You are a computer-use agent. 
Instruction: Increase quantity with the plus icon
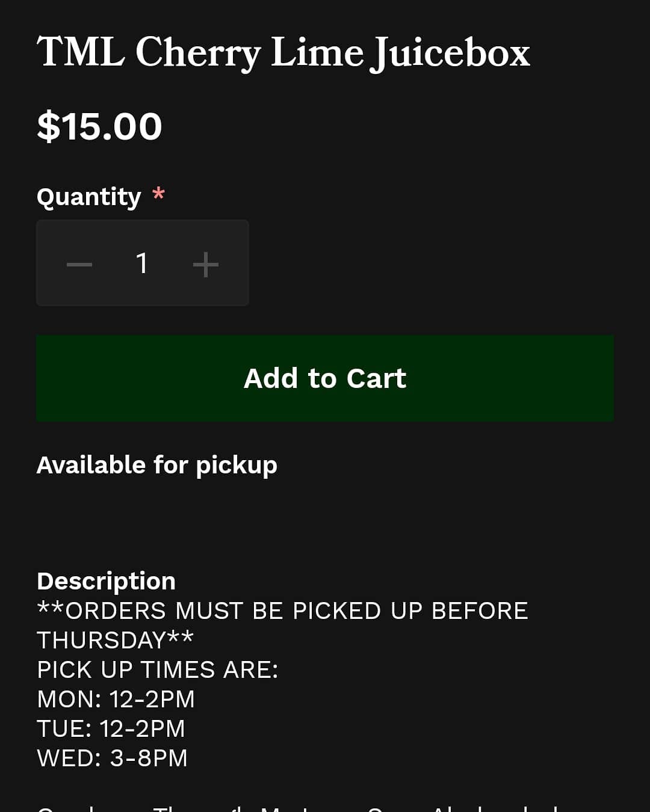pos(205,264)
